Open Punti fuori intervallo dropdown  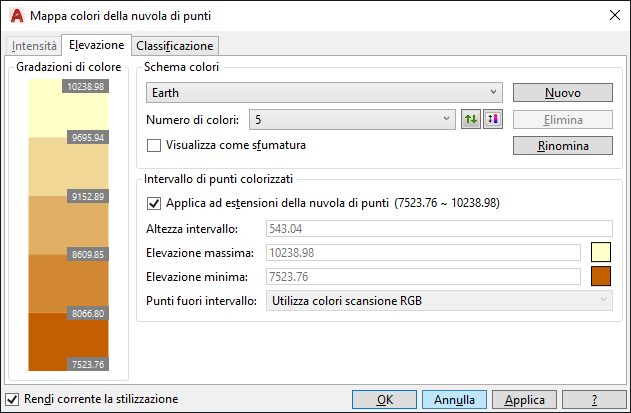(439, 301)
